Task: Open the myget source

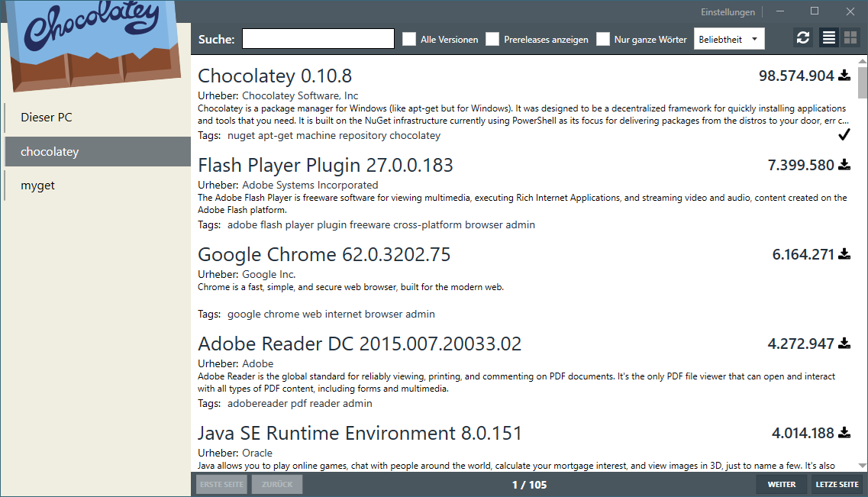Action: pyautogui.click(x=98, y=186)
